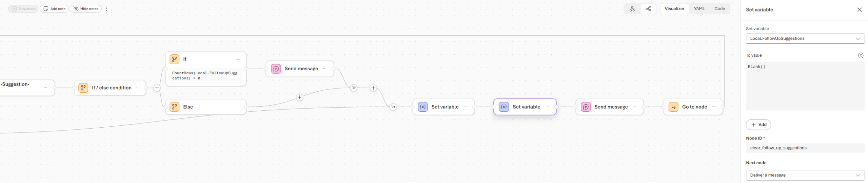Image resolution: width=868 pixels, height=183 pixels.
Task: Click the Else branch icon
Action: pyautogui.click(x=175, y=107)
